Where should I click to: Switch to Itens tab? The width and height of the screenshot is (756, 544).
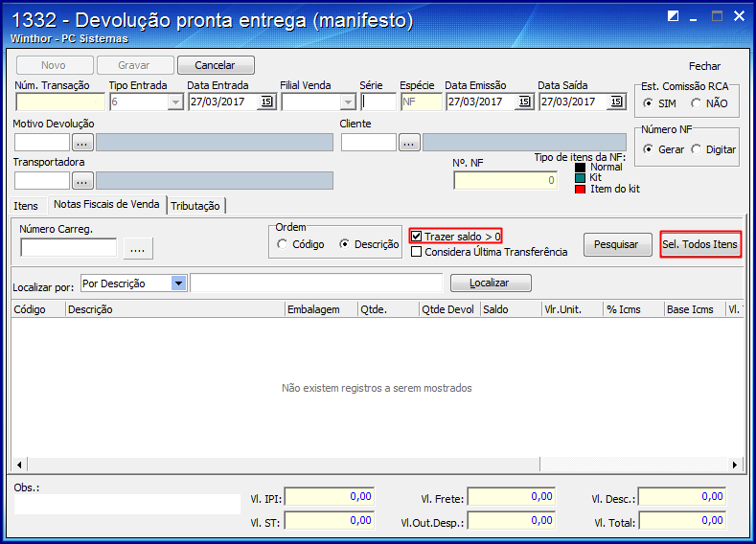click(26, 206)
